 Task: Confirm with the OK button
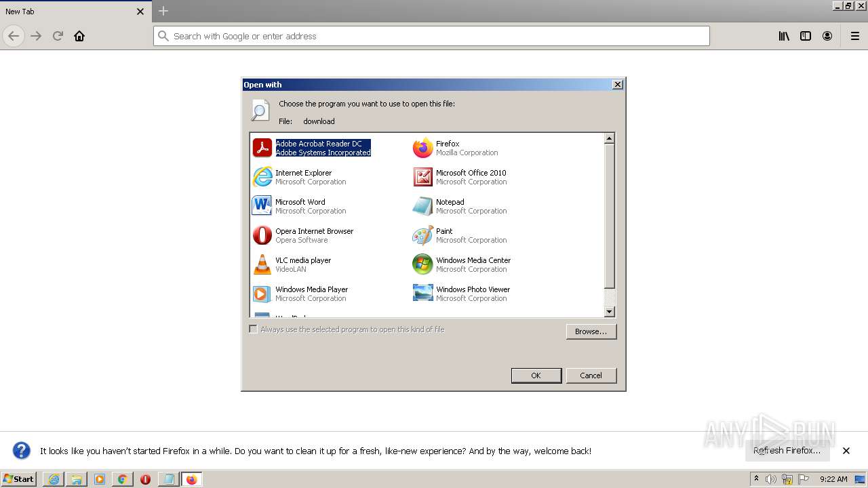[536, 375]
